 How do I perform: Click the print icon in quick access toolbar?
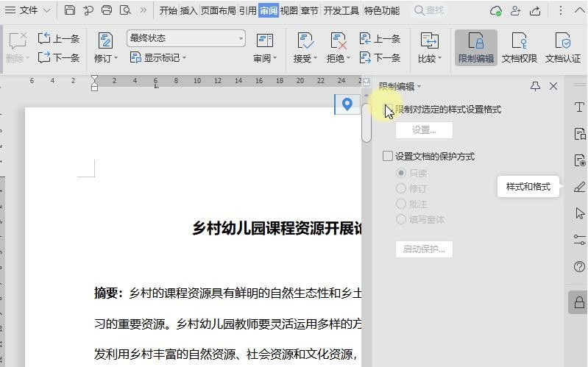click(x=107, y=10)
